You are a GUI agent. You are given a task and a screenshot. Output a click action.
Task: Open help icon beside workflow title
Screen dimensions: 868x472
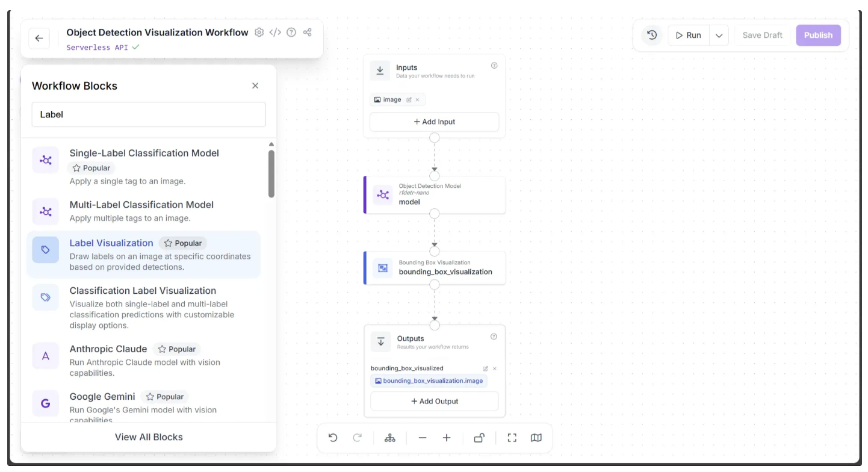pos(291,33)
